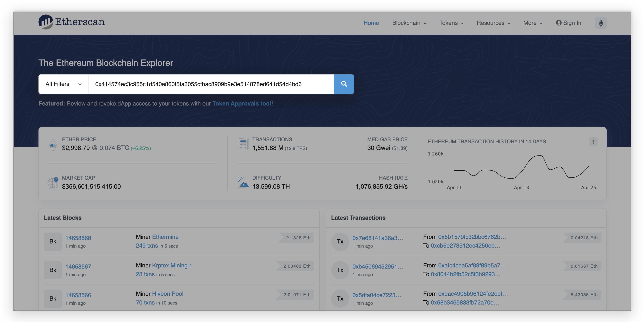Image resolution: width=644 pixels, height=322 pixels.
Task: Click the $2,998.79 ether price value
Action: 76,148
